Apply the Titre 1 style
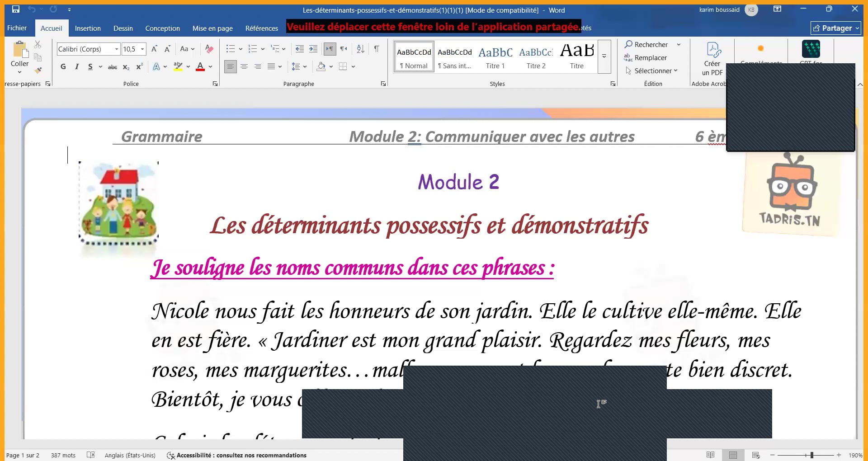 click(x=495, y=56)
